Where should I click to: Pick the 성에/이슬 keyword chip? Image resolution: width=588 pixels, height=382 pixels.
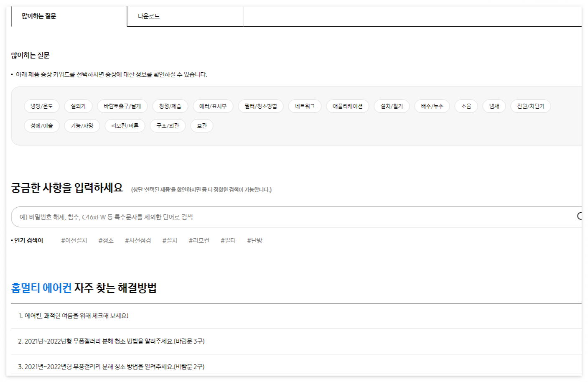click(42, 126)
